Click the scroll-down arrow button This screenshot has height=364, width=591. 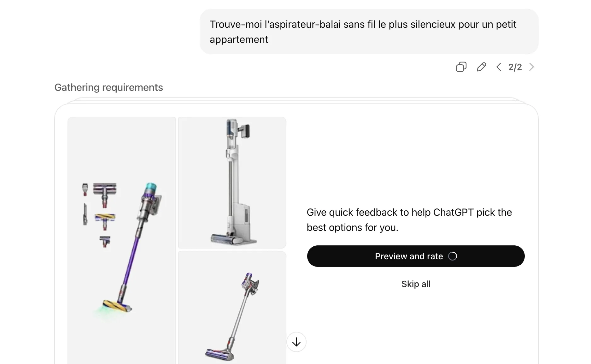click(x=296, y=342)
